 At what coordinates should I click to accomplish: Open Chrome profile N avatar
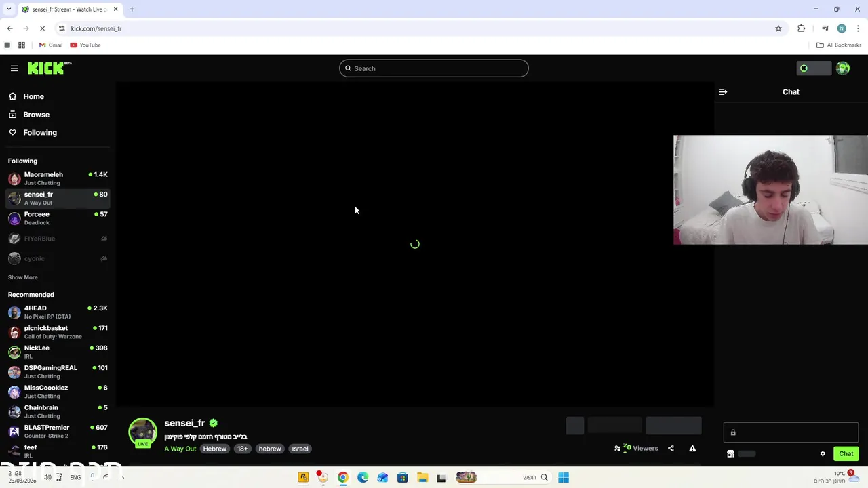pyautogui.click(x=842, y=28)
